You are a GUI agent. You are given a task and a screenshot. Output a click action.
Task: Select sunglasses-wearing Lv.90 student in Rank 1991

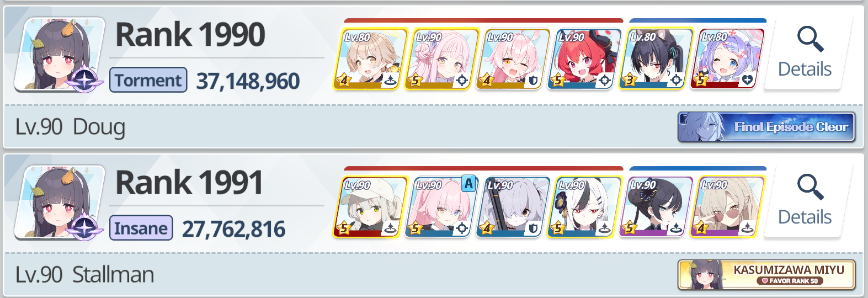pyautogui.click(x=727, y=206)
